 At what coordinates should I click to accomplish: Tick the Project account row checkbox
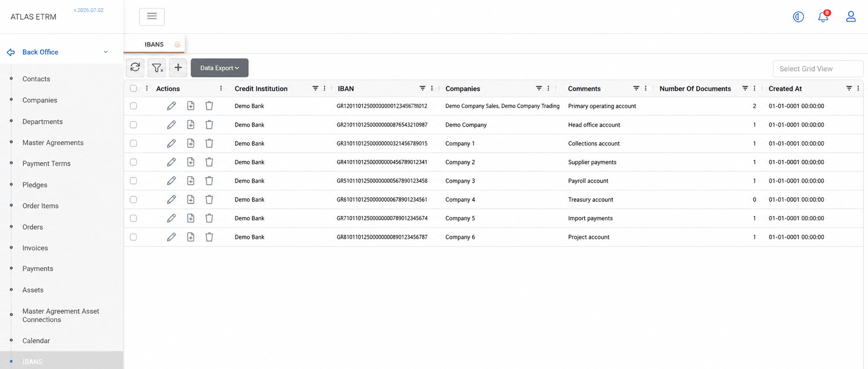point(133,237)
